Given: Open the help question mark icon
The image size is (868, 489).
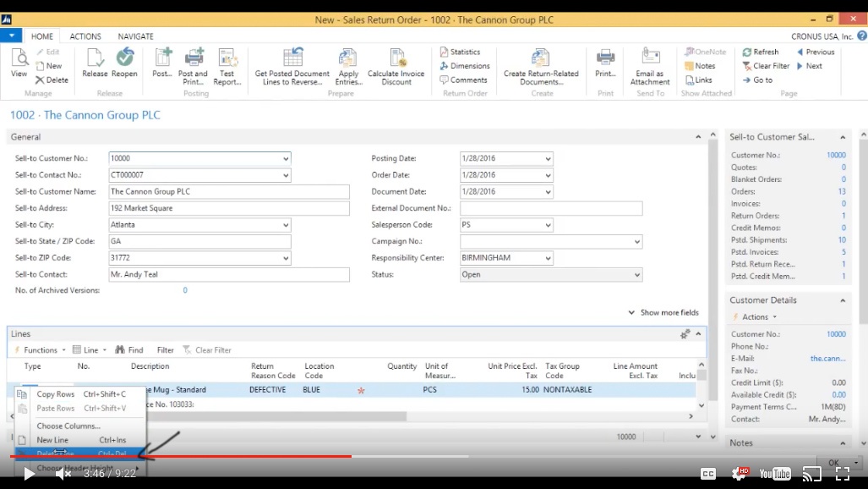Looking at the screenshot, I should click(862, 36).
